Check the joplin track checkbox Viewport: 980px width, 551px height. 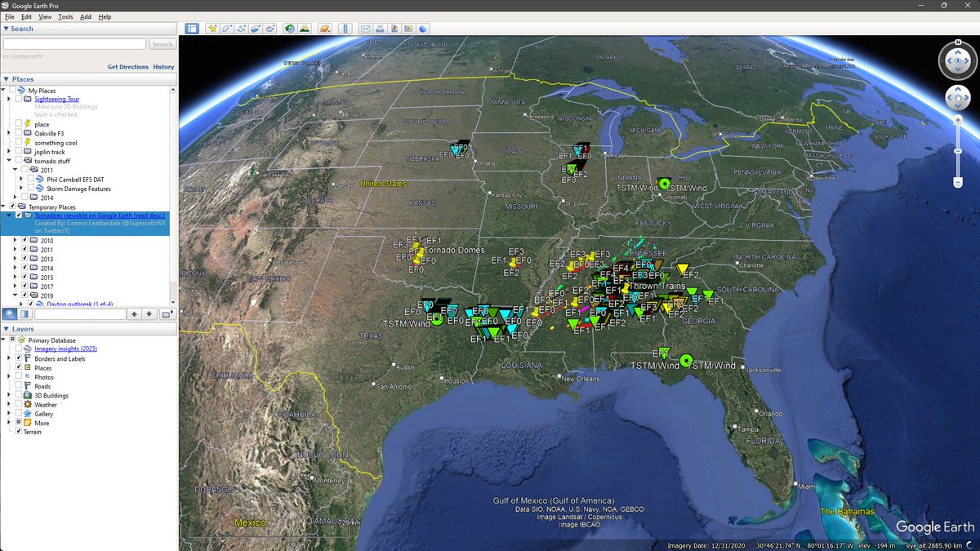pos(19,152)
